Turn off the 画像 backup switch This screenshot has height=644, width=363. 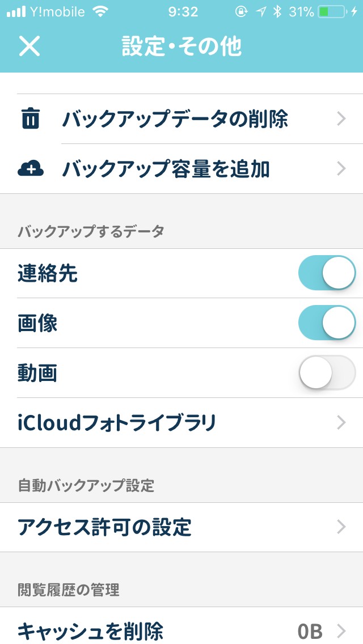326,323
